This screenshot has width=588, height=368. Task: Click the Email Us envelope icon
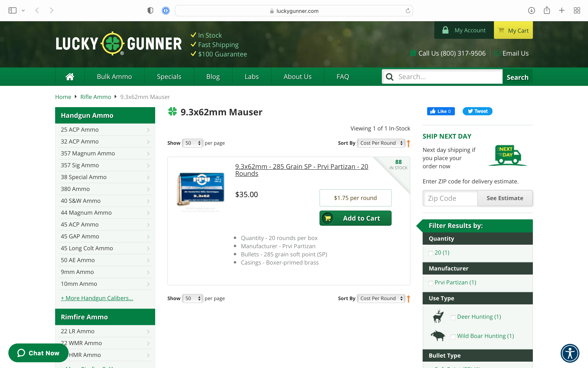pos(497,54)
